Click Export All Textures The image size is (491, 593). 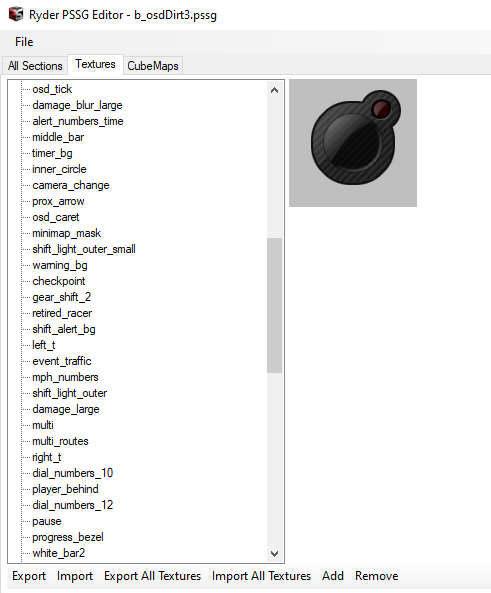pyautogui.click(x=152, y=576)
